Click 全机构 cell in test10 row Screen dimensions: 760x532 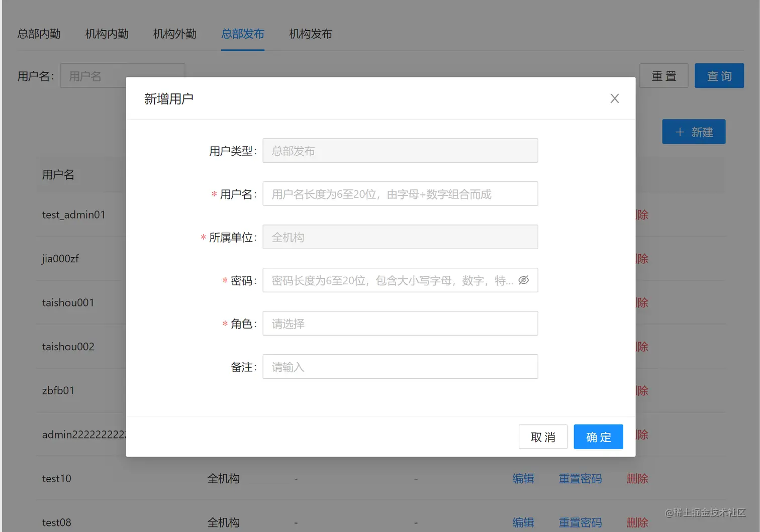(x=224, y=479)
